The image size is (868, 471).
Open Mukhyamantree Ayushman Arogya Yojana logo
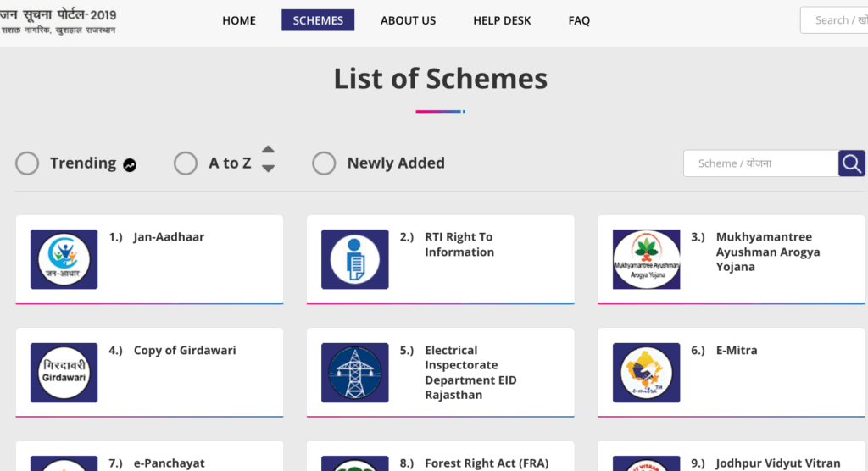tap(646, 259)
